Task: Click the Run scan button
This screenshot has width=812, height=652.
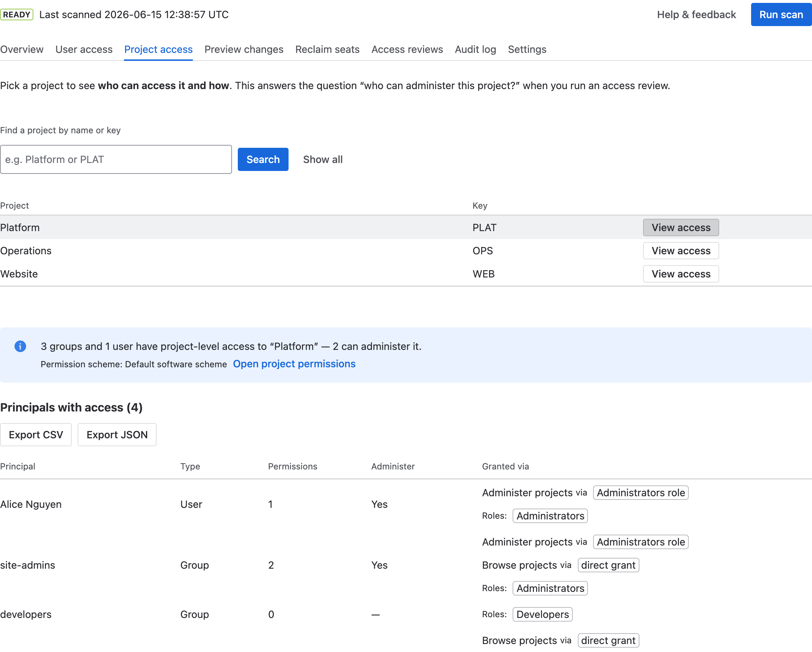Action: click(781, 15)
